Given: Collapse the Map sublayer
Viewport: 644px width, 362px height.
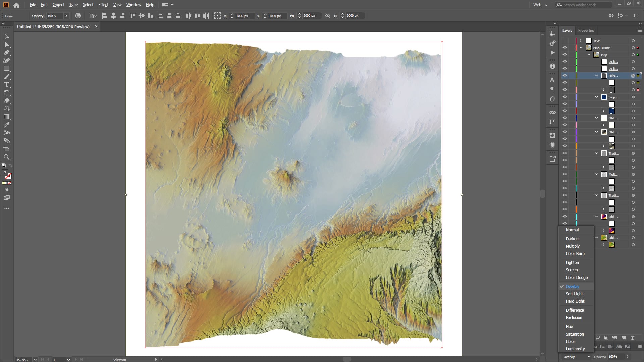Looking at the screenshot, I should coord(589,55).
